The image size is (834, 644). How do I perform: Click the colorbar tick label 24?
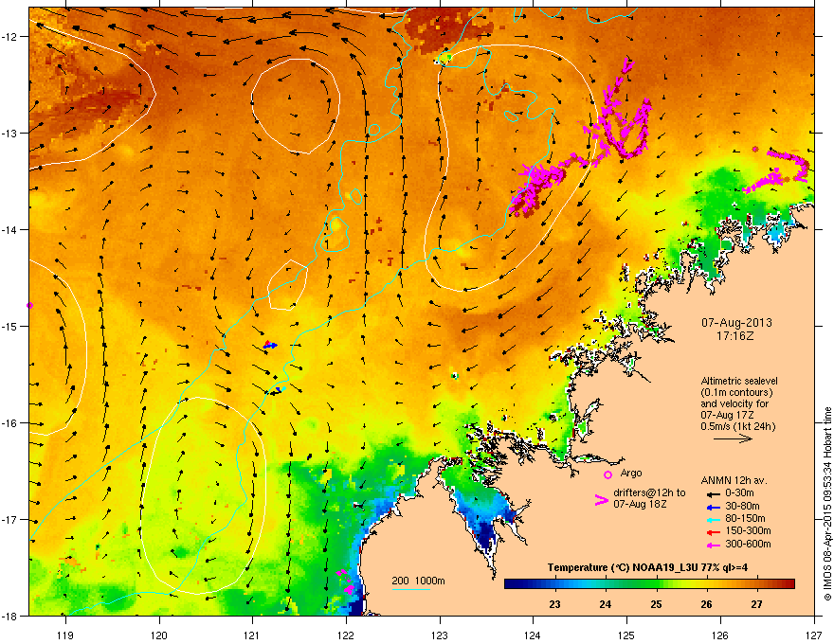tap(605, 604)
